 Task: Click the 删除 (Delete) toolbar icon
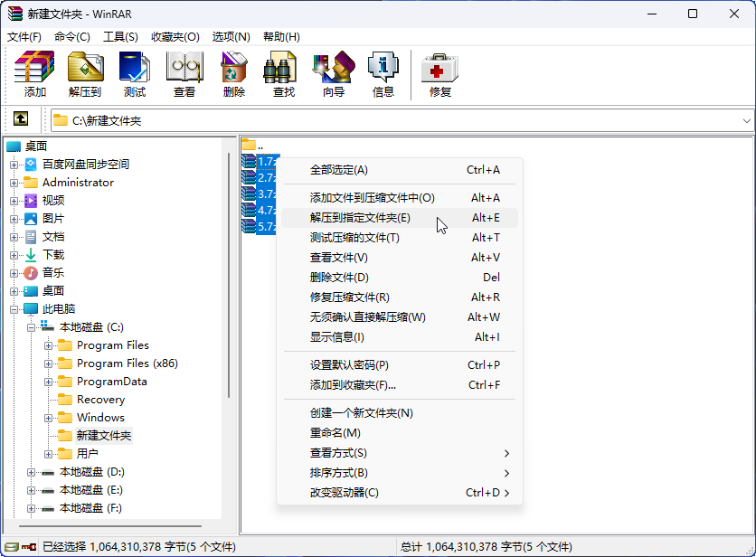click(x=234, y=74)
